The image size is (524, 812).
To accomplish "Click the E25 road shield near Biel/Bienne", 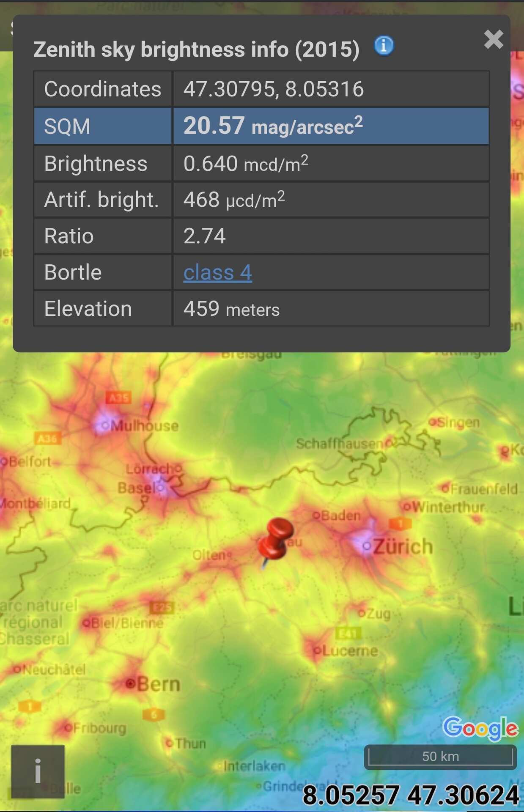I will tap(162, 608).
